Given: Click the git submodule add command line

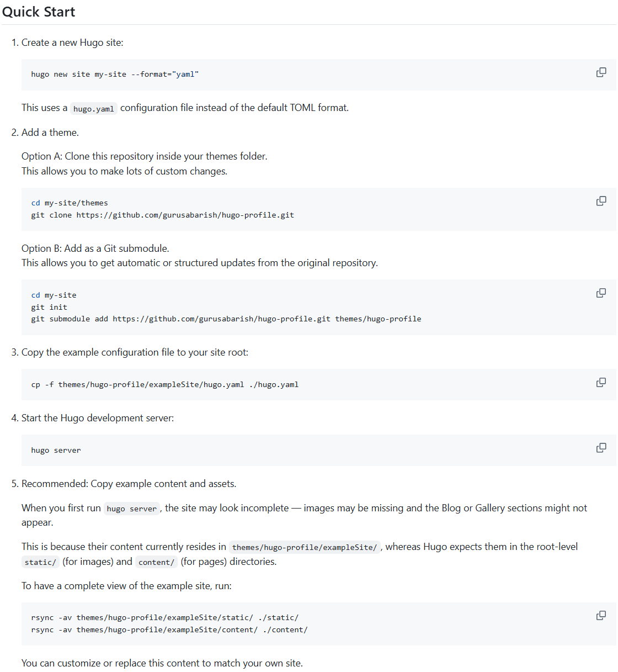Looking at the screenshot, I should (x=226, y=319).
